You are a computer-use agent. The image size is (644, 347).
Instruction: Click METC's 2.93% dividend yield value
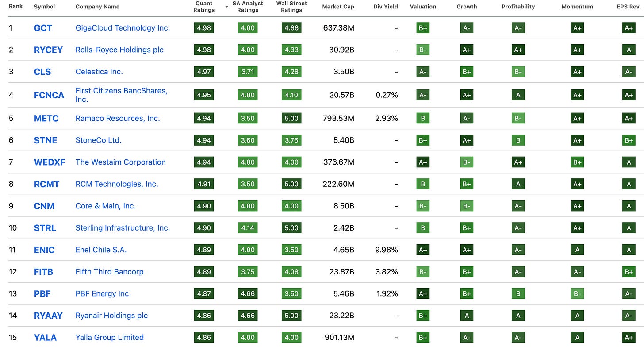pos(387,119)
